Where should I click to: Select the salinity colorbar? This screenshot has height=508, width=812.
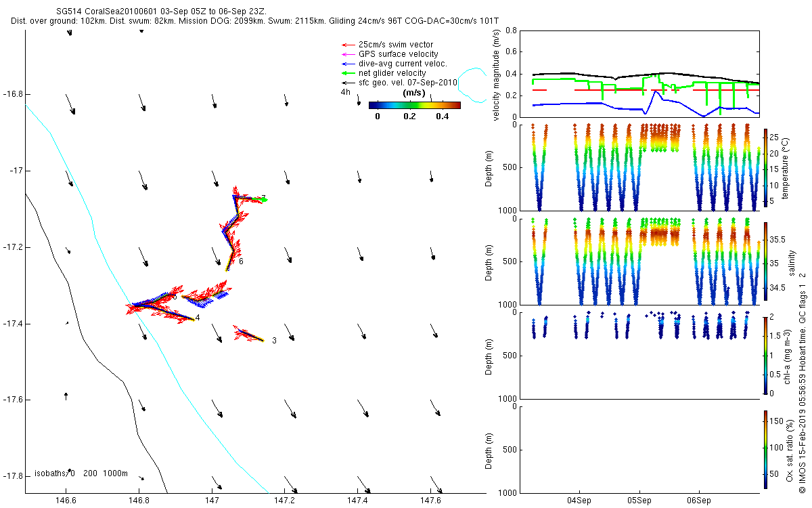[765, 261]
